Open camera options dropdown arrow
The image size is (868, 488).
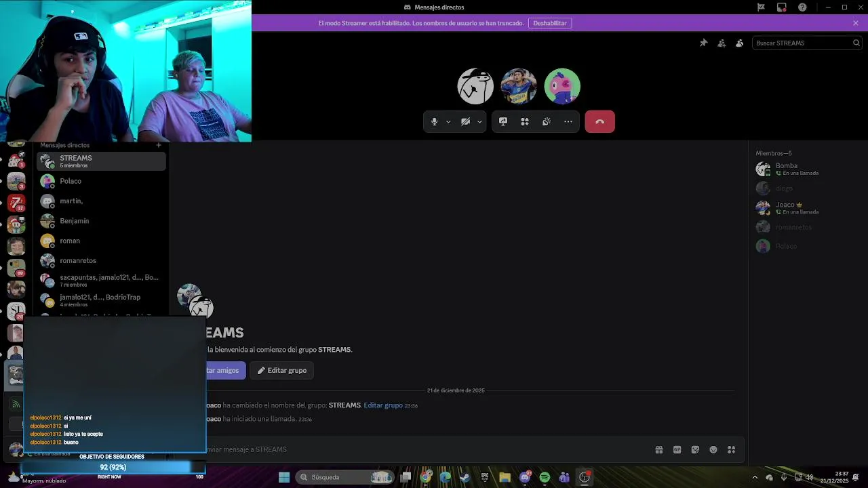click(x=479, y=122)
